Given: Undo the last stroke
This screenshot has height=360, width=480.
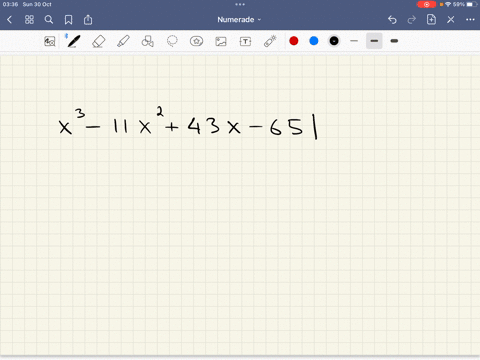Looking at the screenshot, I should pos(392,20).
